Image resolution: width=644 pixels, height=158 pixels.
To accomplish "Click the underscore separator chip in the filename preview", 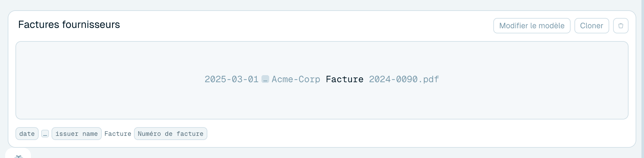I will tap(265, 79).
